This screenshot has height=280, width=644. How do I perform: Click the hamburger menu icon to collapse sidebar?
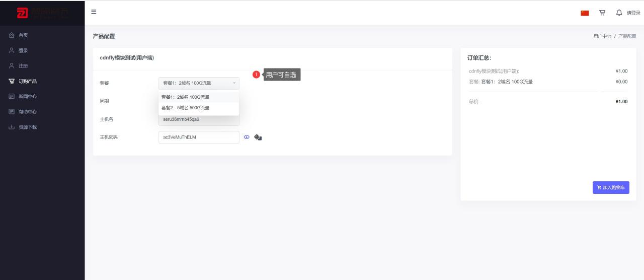[94, 12]
